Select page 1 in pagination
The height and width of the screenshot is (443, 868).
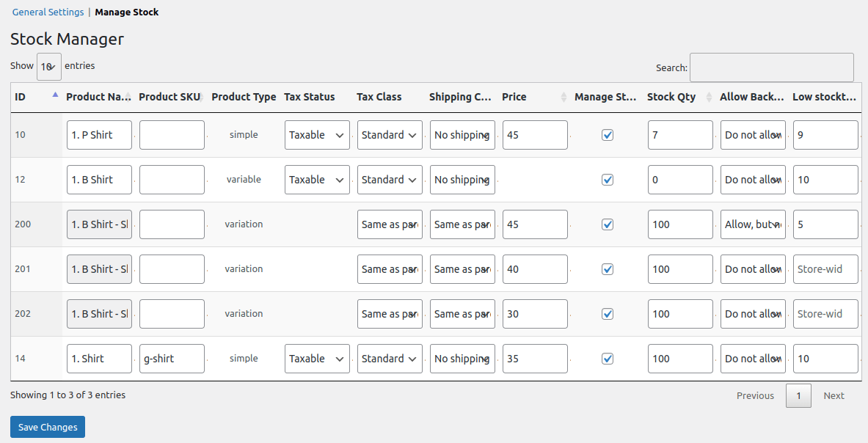click(x=798, y=395)
